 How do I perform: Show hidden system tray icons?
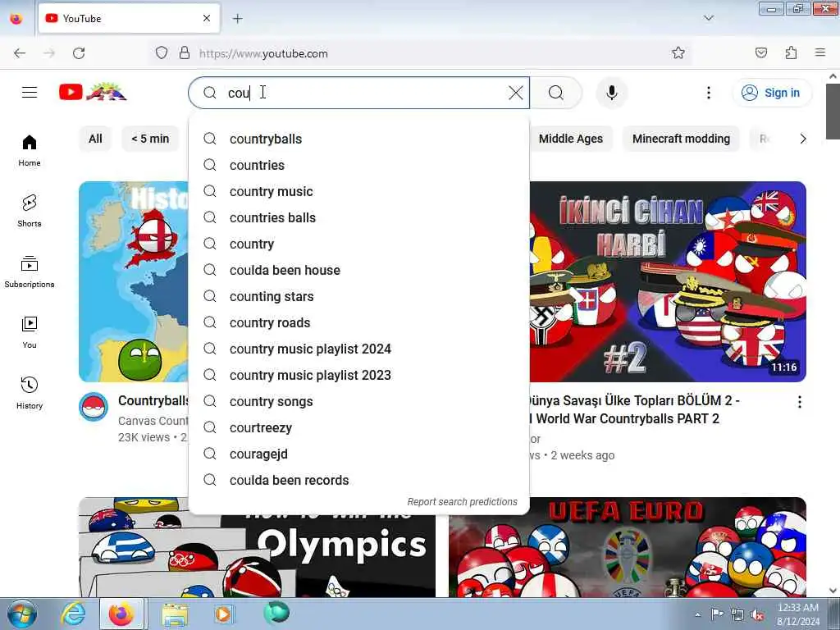(697, 615)
